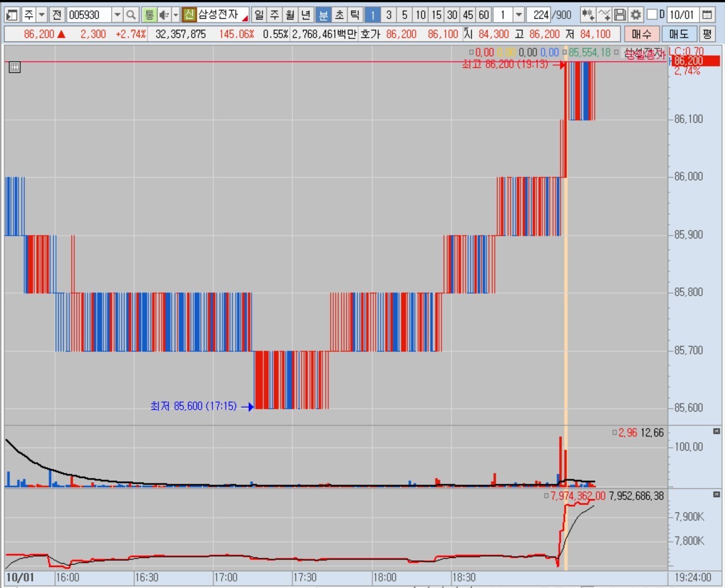Toggle the green 통 button
The width and height of the screenshot is (725, 588).
149,15
